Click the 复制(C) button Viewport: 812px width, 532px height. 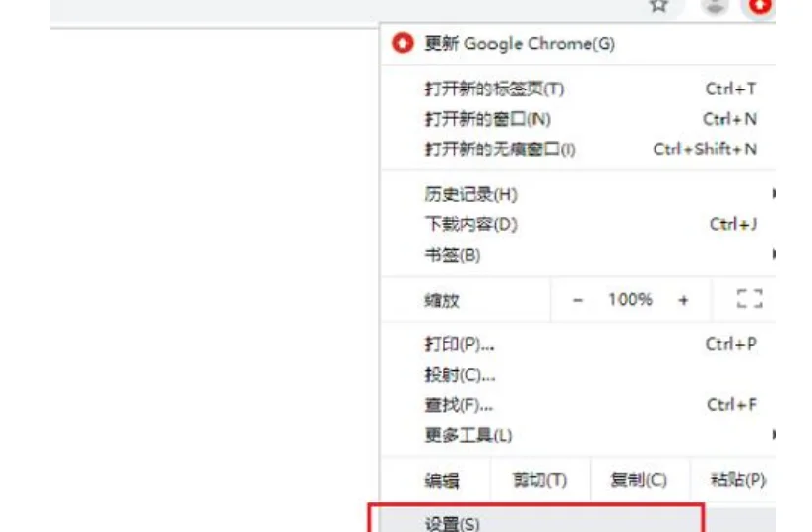coord(639,480)
